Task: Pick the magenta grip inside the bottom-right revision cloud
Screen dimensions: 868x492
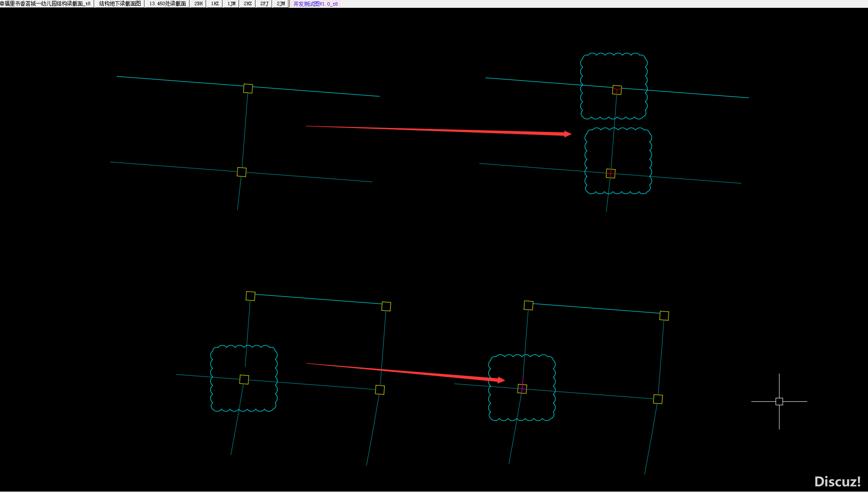Action: (522, 389)
